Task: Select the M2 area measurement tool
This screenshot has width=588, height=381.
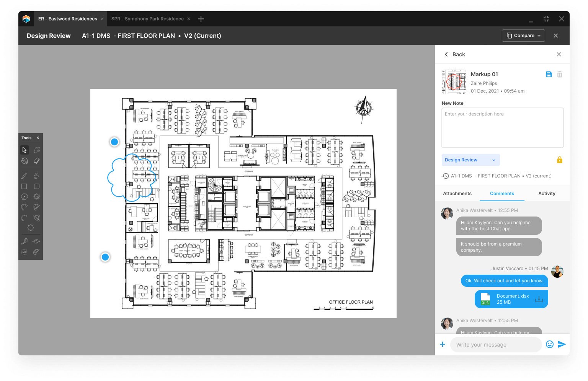Action: coord(24,252)
